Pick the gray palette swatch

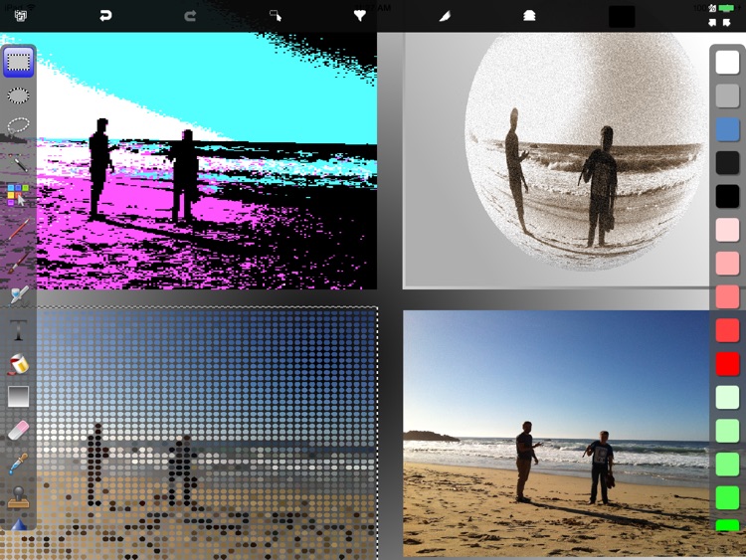[x=727, y=95]
